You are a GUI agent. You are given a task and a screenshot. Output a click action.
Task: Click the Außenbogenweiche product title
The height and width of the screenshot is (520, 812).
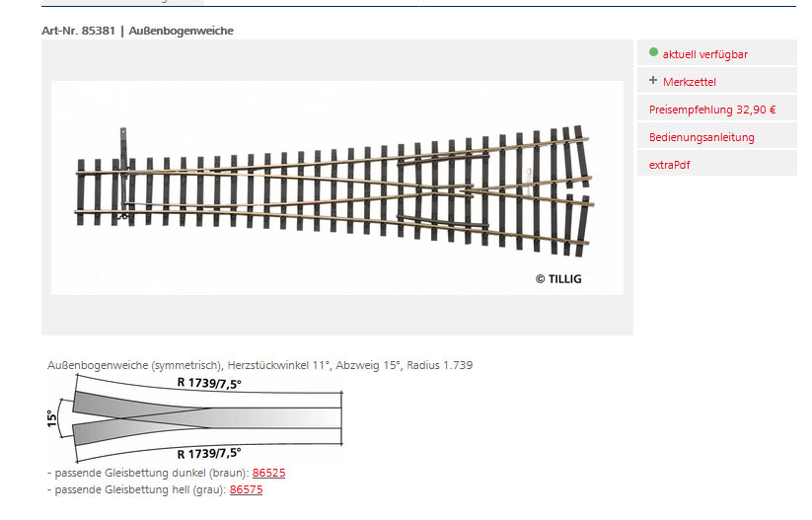[x=181, y=31]
